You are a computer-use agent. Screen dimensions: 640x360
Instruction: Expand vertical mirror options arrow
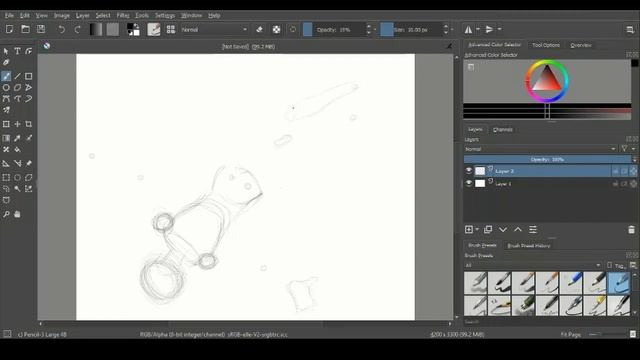[499, 29]
